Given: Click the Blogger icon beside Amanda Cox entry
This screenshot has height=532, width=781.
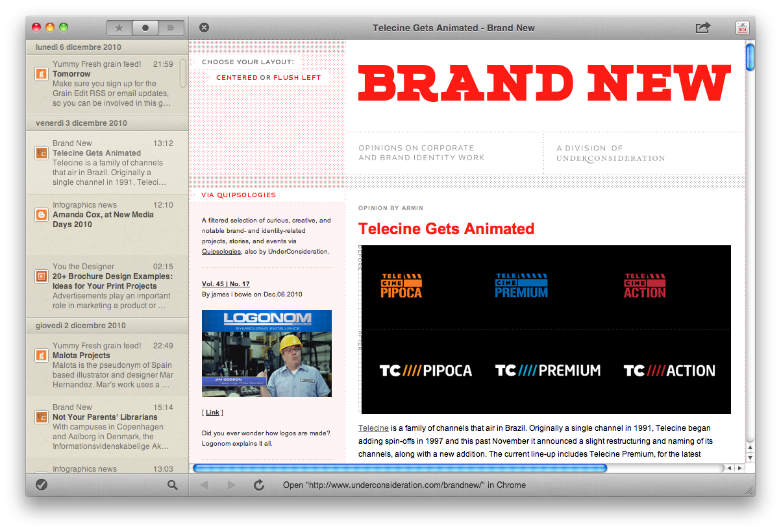Looking at the screenshot, I should coord(41,215).
